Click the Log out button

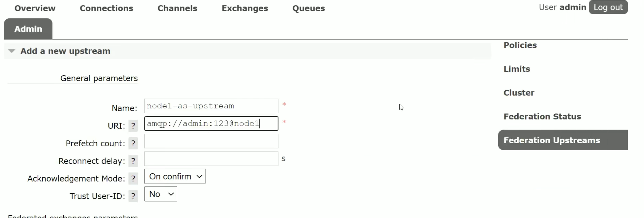click(x=608, y=7)
